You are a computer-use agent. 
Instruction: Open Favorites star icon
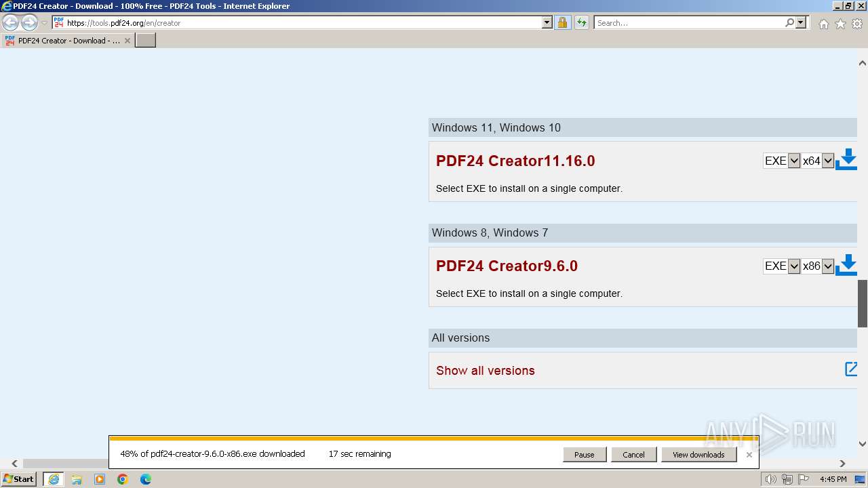click(x=840, y=24)
